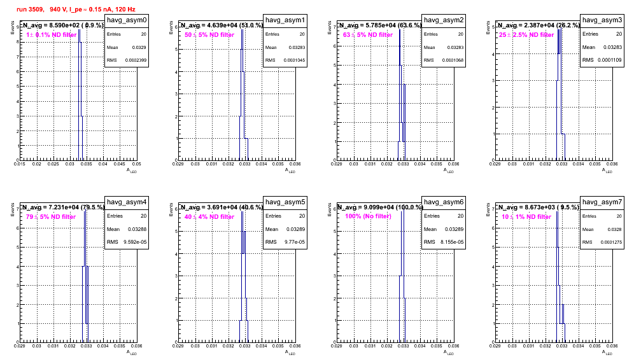This screenshot has width=634, height=364.
Task: Click the N_avg = 5.785e+04 plot title
Action: pos(380,25)
